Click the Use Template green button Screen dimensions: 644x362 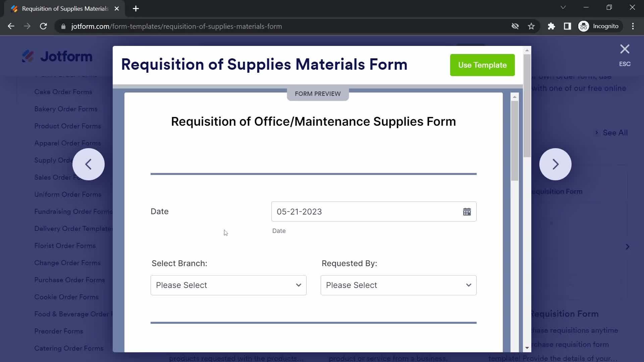[x=483, y=65]
